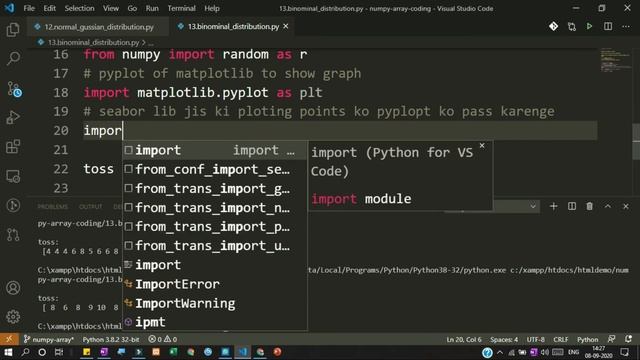Open notifications bell in status bar
Viewport: 640px width, 360px height.
pos(629,339)
